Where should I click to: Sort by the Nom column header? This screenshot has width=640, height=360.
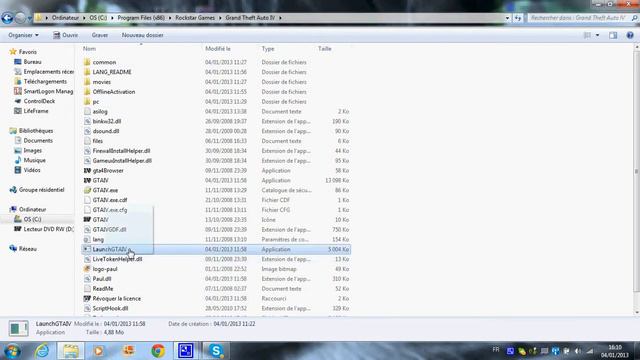89,49
